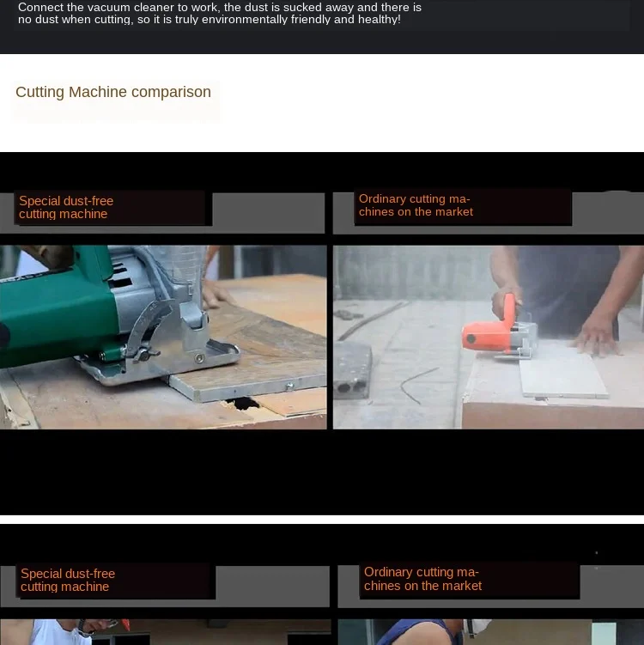Click the concrete block beside the workbench
This screenshot has width=644, height=645.
pyautogui.click(x=353, y=370)
